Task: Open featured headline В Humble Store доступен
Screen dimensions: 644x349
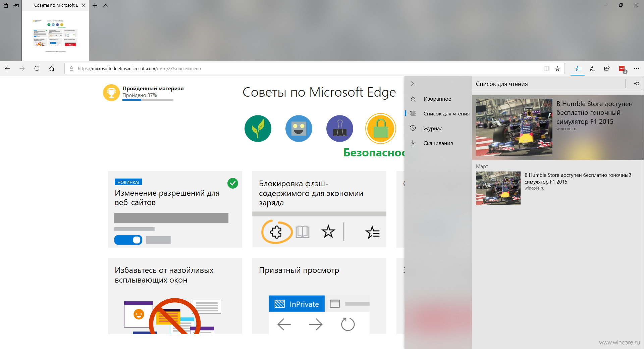Action: coord(594,113)
